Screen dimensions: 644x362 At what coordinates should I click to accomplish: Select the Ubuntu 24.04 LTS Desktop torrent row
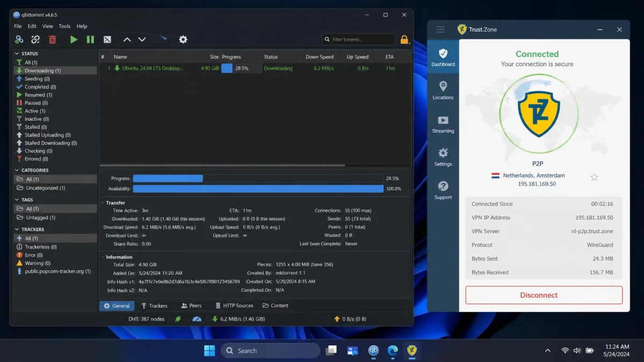tap(255, 68)
